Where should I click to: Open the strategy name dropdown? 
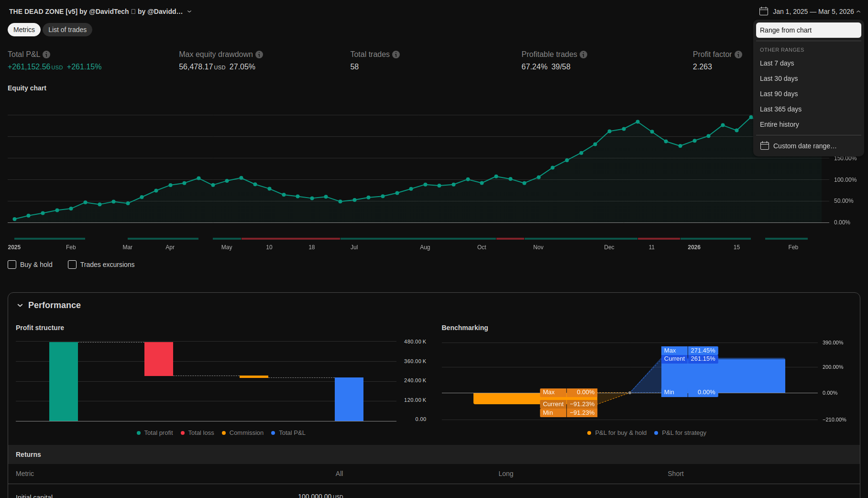[x=189, y=11]
